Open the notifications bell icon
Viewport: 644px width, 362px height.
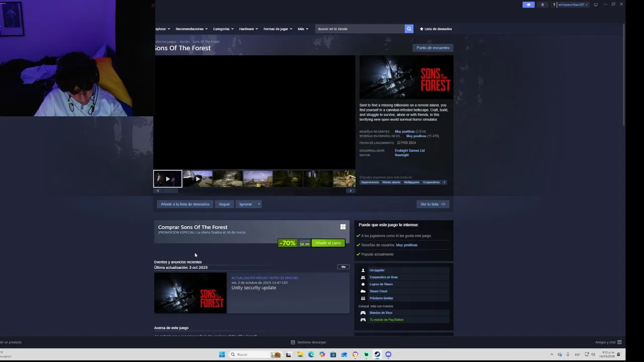tap(542, 5)
